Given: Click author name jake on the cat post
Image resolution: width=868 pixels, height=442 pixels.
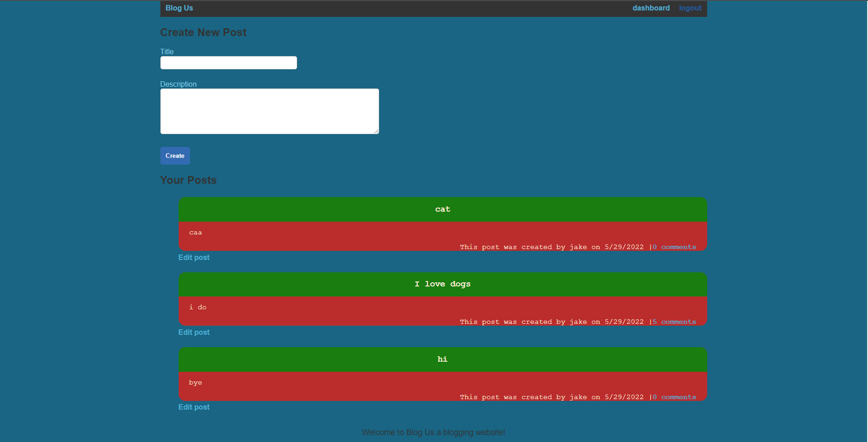Looking at the screenshot, I should (578, 246).
